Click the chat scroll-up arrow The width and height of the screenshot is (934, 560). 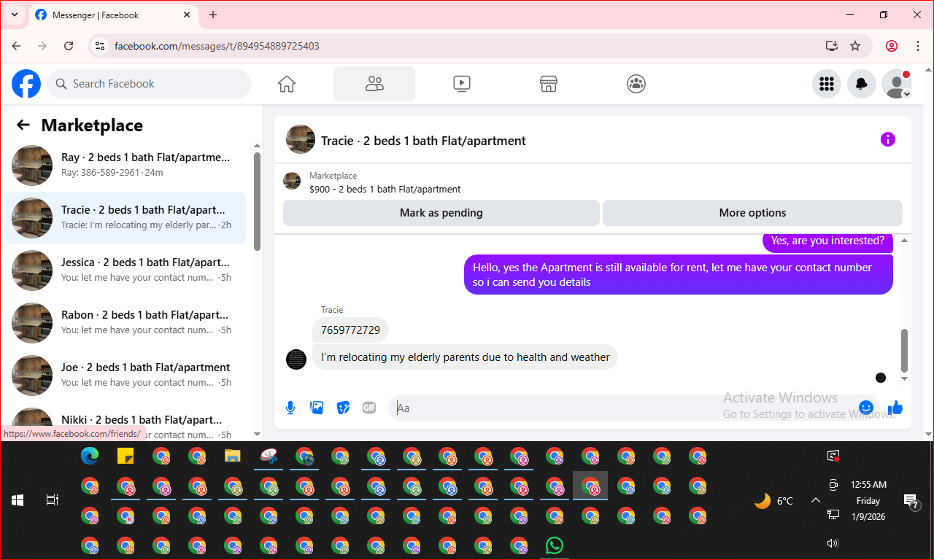(905, 241)
